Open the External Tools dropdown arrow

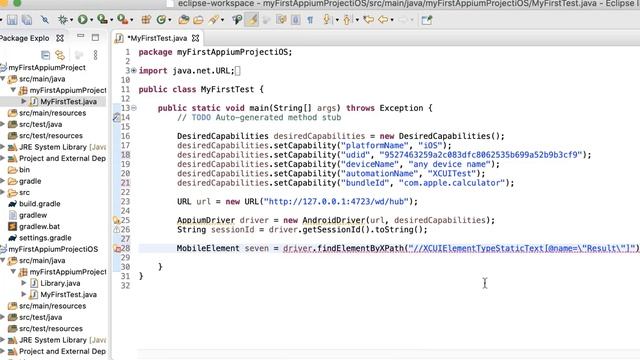pyautogui.click(x=131, y=20)
